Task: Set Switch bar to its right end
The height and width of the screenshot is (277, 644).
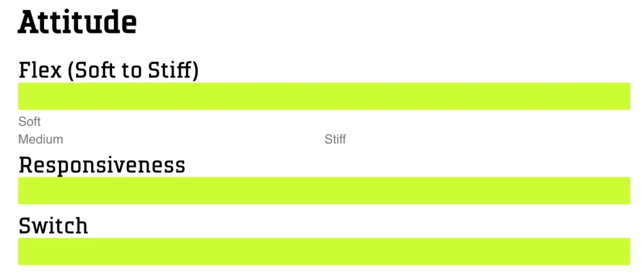Action: (x=628, y=251)
